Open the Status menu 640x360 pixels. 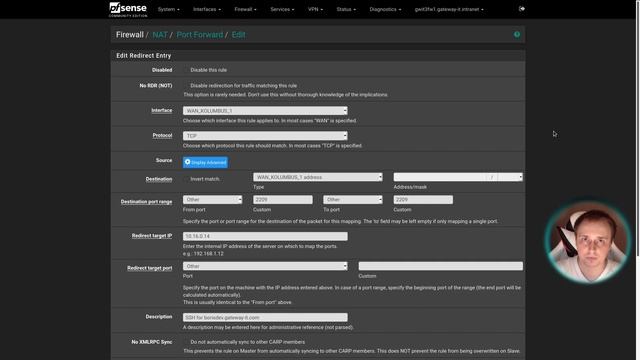pos(346,9)
